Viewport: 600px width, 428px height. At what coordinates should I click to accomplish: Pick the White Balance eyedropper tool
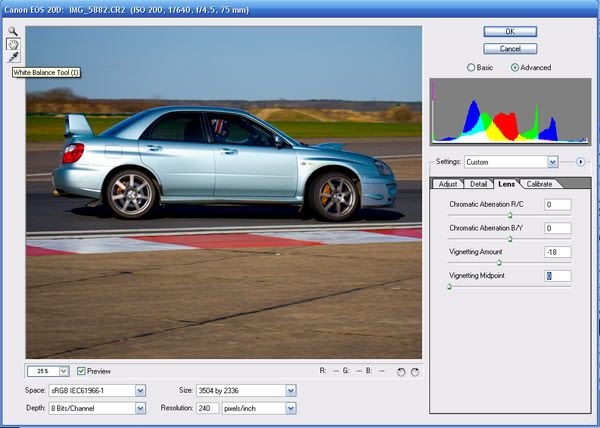[14, 57]
